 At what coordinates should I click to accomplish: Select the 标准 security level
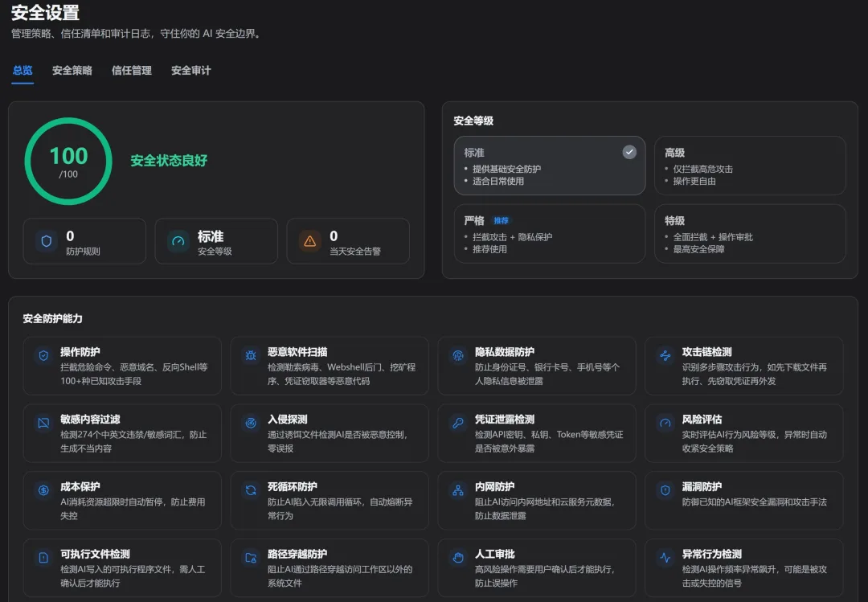[x=550, y=166]
